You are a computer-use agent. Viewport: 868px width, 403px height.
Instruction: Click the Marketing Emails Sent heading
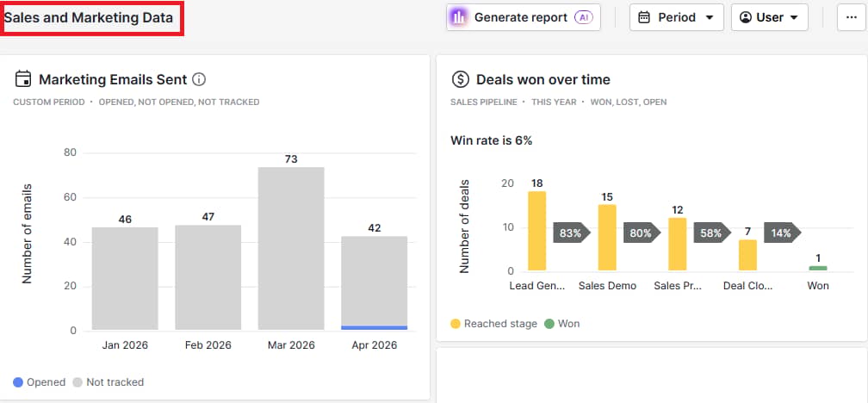click(x=113, y=80)
